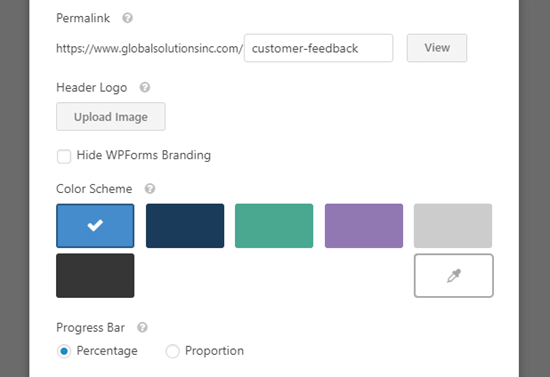
Task: Open the eyedropper custom color picker
Action: pos(454,276)
